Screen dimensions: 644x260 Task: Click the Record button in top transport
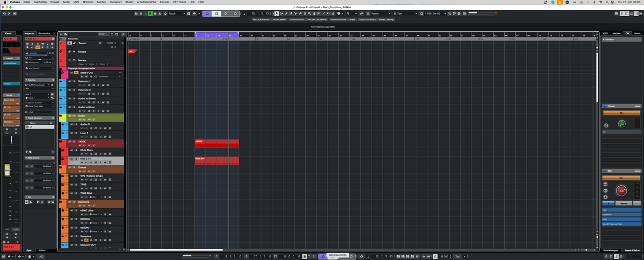tap(235, 14)
